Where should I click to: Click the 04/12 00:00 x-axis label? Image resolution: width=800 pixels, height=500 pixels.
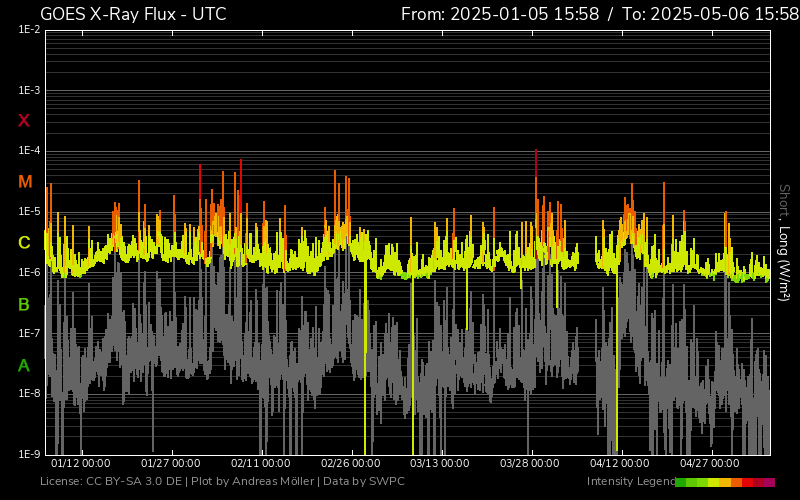620,463
